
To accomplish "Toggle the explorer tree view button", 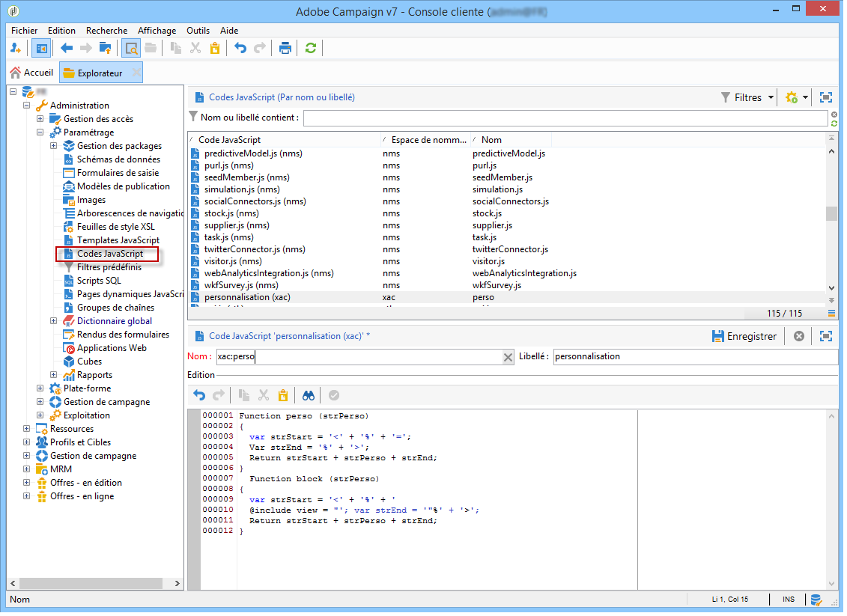I will [x=41, y=49].
